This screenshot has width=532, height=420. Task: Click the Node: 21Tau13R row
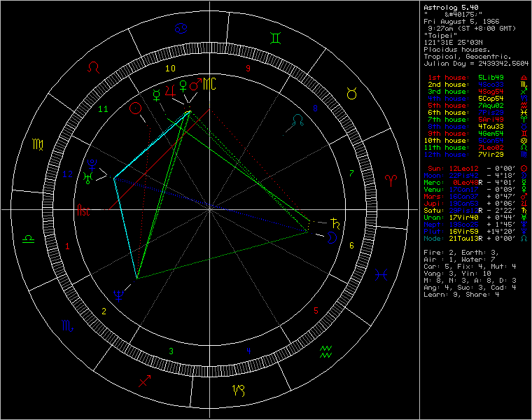475,239
